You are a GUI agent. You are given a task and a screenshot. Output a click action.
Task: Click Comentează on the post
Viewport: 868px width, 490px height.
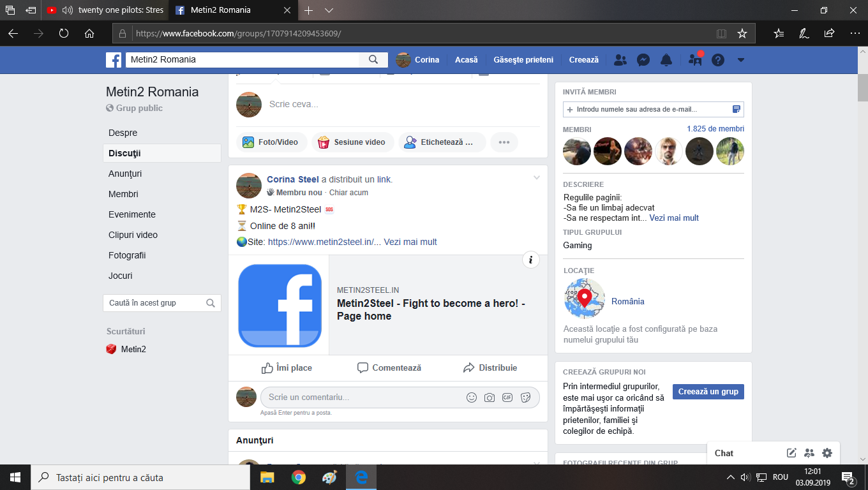click(389, 368)
